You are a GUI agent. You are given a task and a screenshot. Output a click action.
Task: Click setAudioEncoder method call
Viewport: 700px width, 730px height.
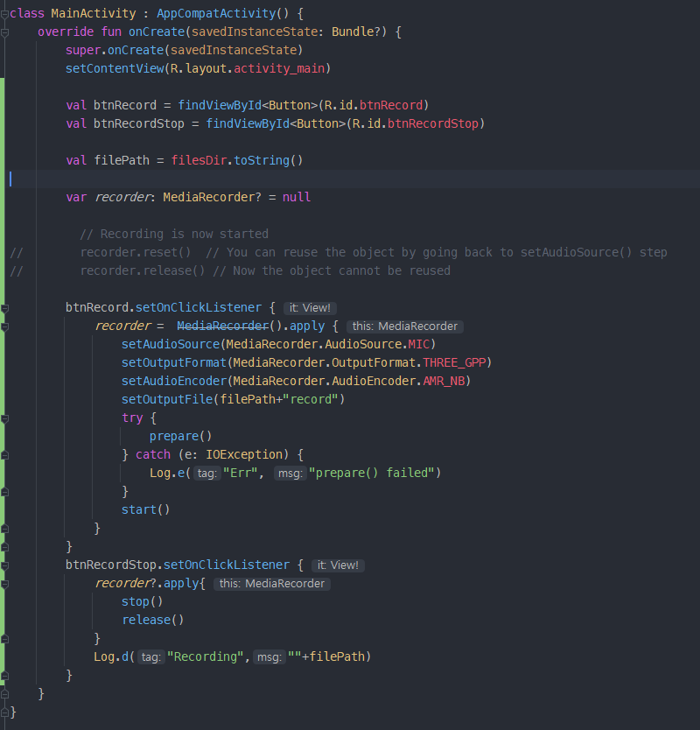point(174,382)
